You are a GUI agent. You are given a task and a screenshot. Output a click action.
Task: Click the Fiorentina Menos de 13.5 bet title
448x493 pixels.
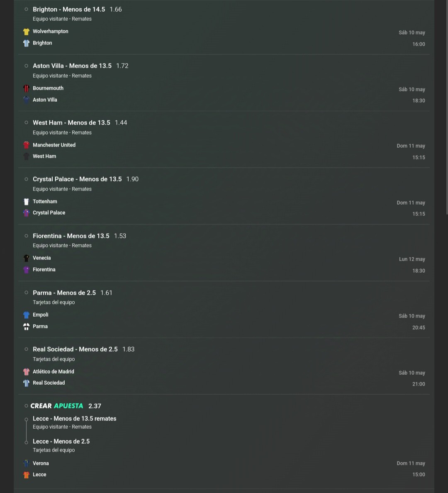tap(71, 236)
